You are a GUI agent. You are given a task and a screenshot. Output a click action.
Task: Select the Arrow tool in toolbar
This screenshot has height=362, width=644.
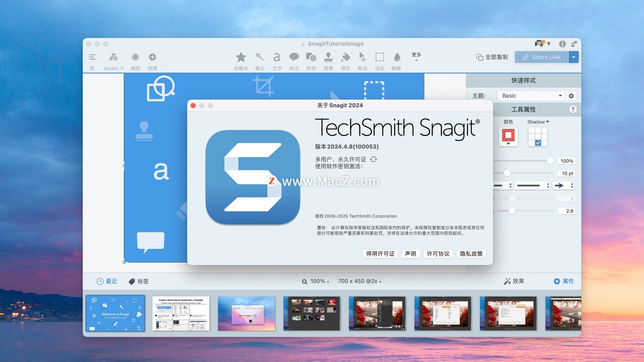click(260, 57)
